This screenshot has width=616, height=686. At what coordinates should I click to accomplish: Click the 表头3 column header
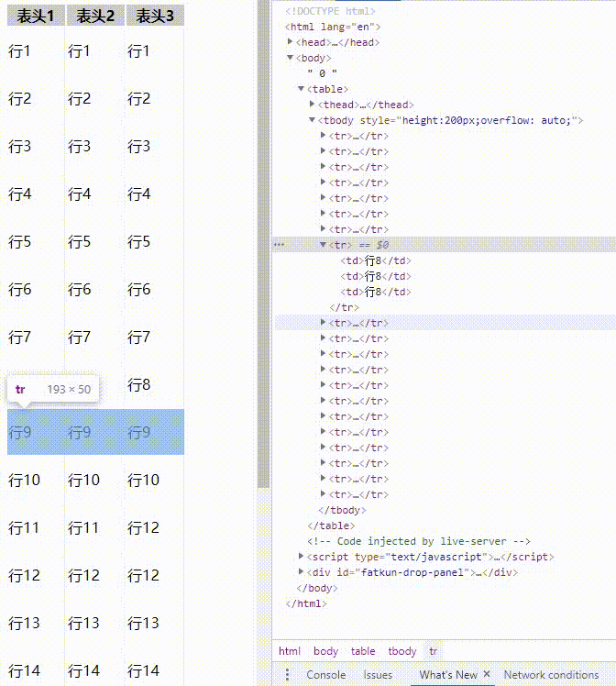click(x=155, y=16)
